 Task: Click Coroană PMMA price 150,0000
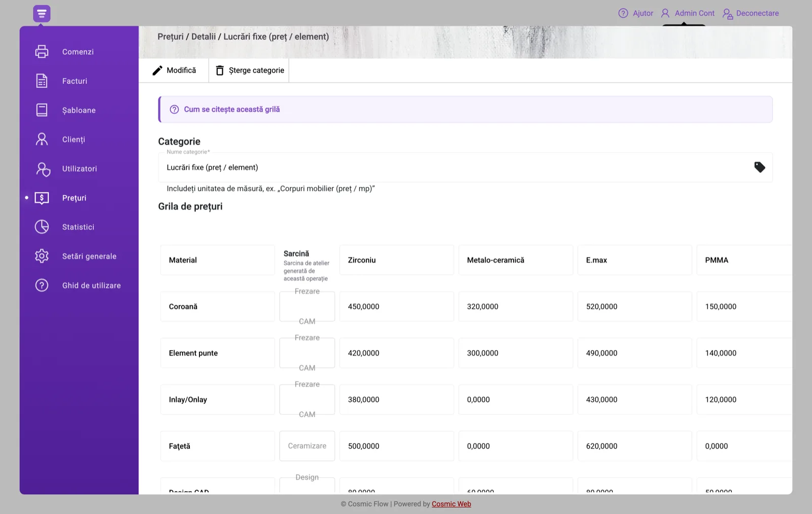[x=745, y=306]
